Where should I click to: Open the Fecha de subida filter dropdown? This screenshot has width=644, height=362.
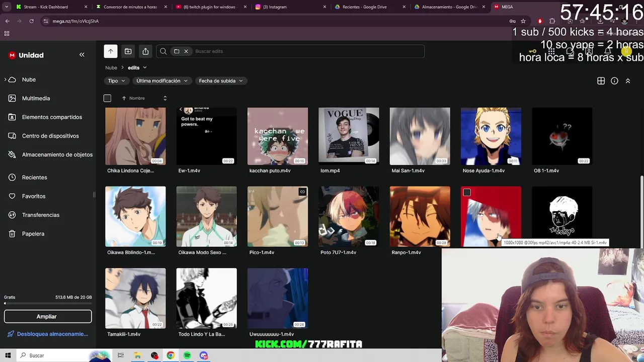coord(221,81)
